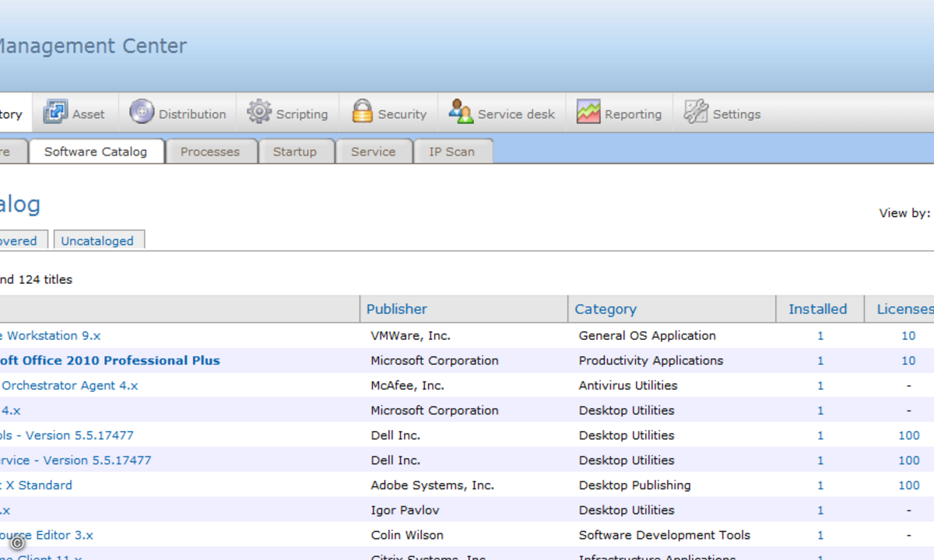Open the service Version 5.5.17477 title

pyautogui.click(x=75, y=460)
